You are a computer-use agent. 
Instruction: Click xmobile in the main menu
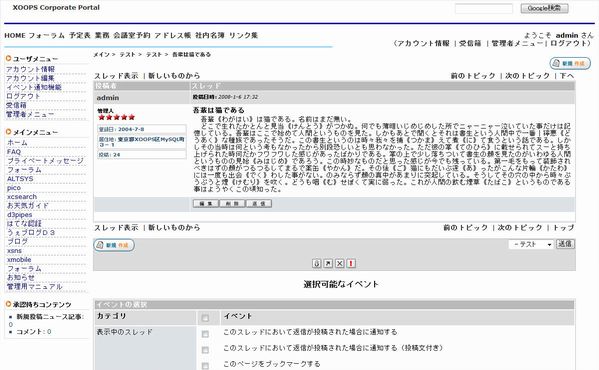[19, 260]
